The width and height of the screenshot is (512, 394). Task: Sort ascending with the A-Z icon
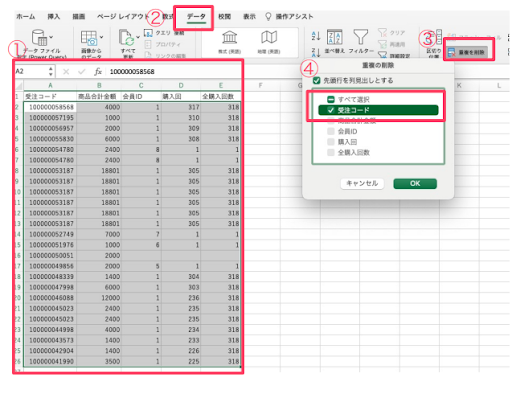316,36
